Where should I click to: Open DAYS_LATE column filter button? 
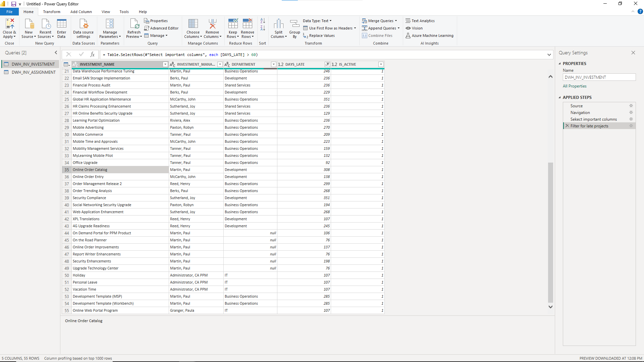click(x=327, y=64)
